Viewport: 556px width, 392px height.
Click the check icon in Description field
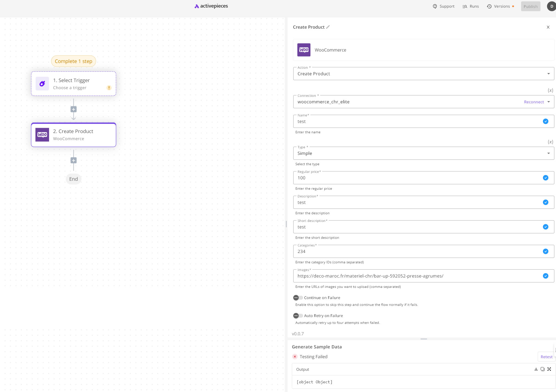[x=545, y=202]
